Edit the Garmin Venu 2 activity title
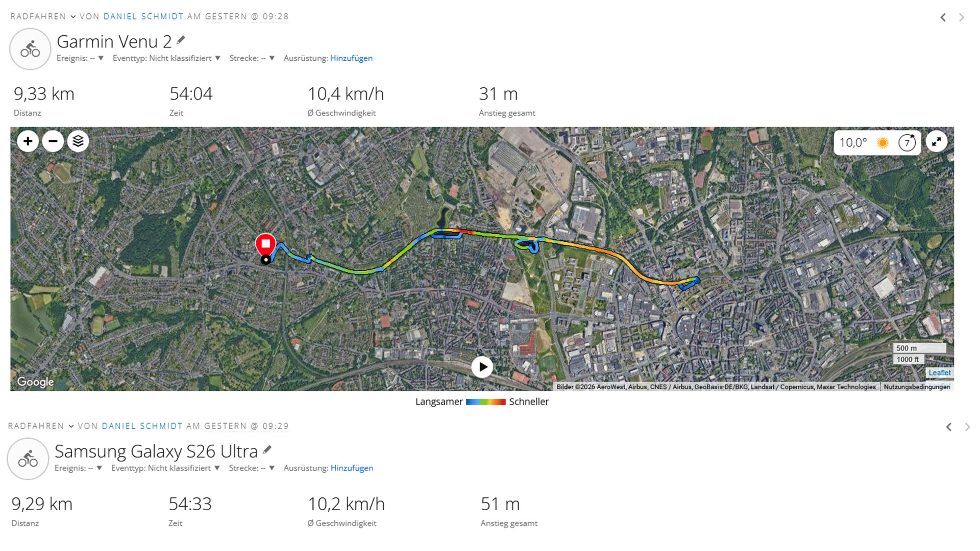Image resolution: width=980 pixels, height=551 pixels. pyautogui.click(x=181, y=40)
